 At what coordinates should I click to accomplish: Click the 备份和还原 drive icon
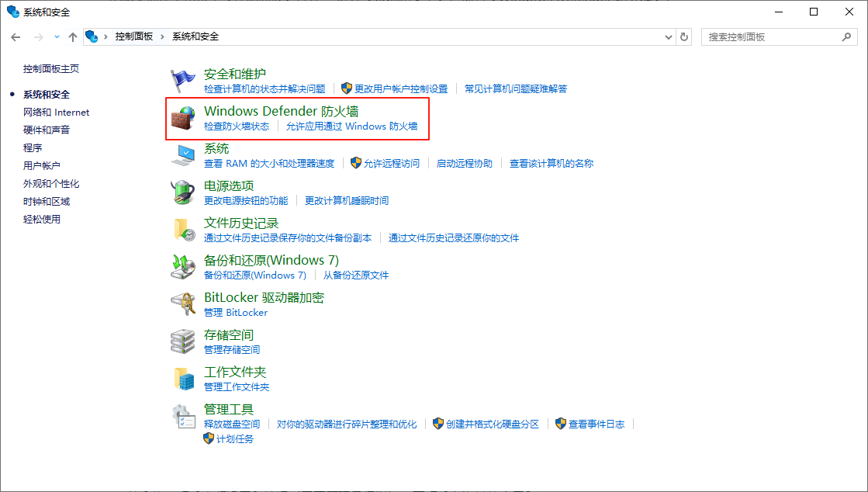click(183, 266)
